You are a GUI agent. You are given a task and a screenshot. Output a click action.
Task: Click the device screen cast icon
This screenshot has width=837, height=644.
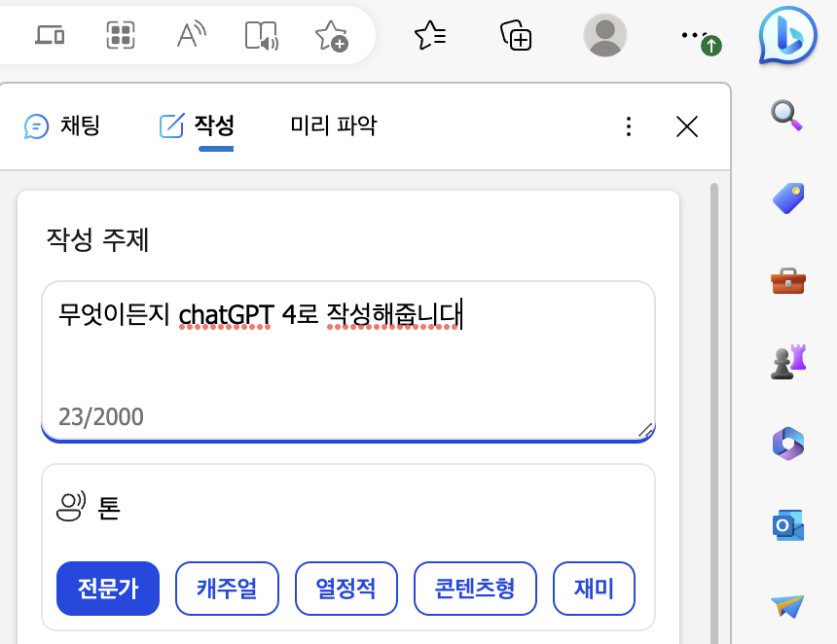pos(50,35)
